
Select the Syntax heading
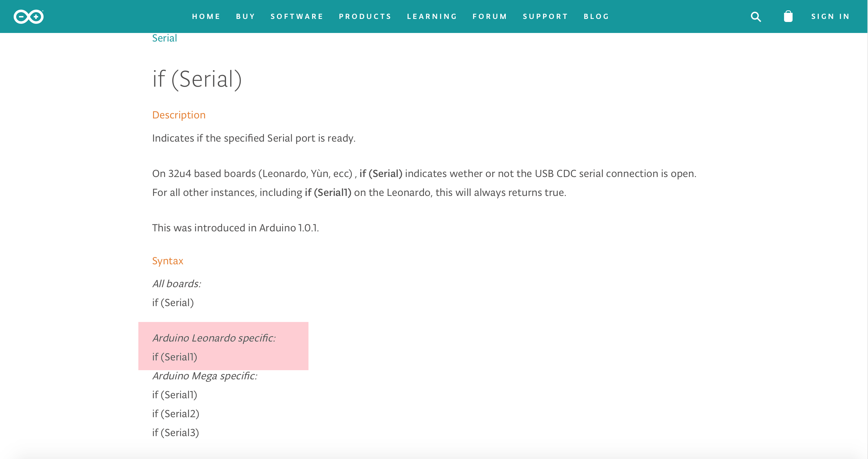coord(167,261)
